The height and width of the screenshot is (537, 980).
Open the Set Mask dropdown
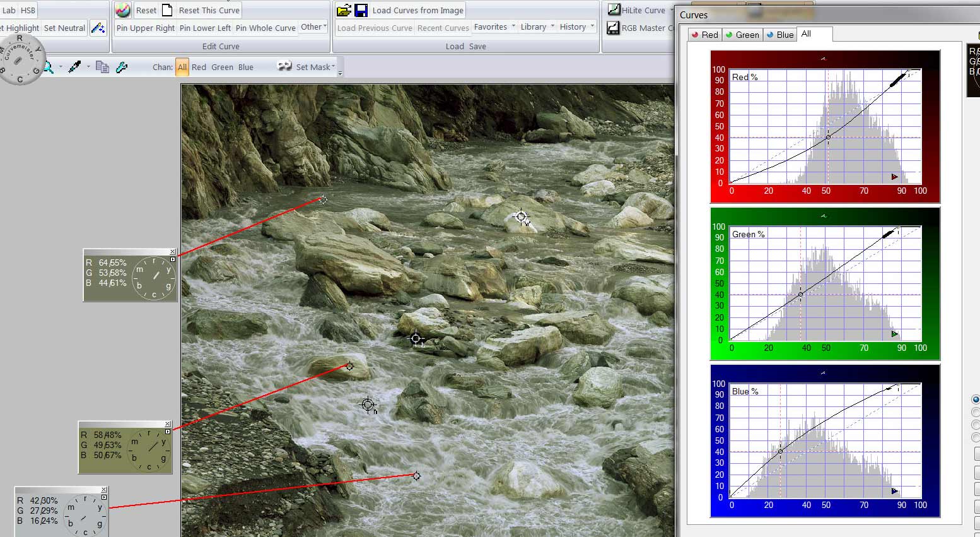click(x=315, y=67)
